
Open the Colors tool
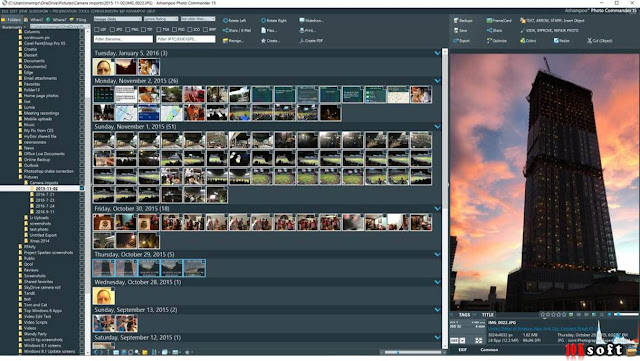click(x=528, y=41)
